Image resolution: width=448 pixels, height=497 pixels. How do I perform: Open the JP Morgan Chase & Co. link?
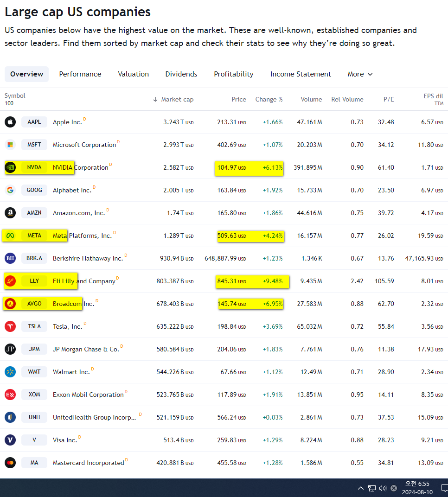pyautogui.click(x=86, y=349)
